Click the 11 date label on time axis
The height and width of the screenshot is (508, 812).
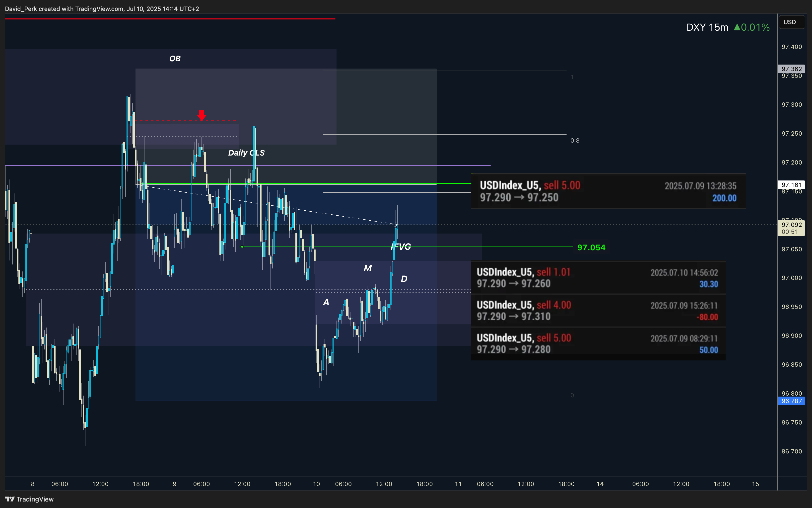[458, 484]
